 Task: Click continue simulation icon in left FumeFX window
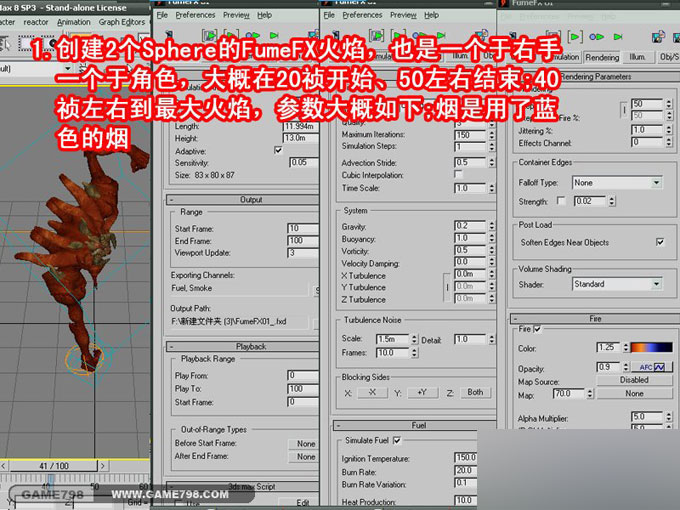coord(252,36)
